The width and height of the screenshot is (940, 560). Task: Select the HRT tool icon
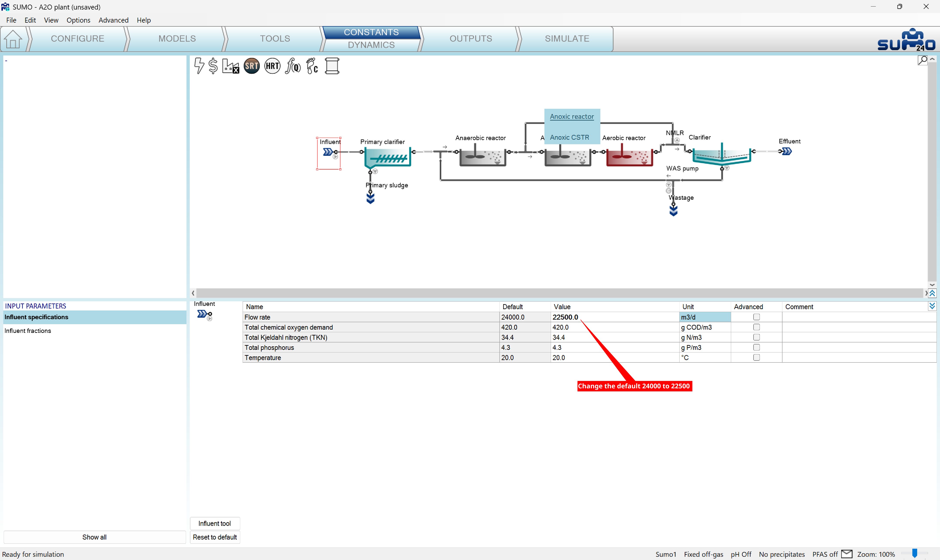272,66
